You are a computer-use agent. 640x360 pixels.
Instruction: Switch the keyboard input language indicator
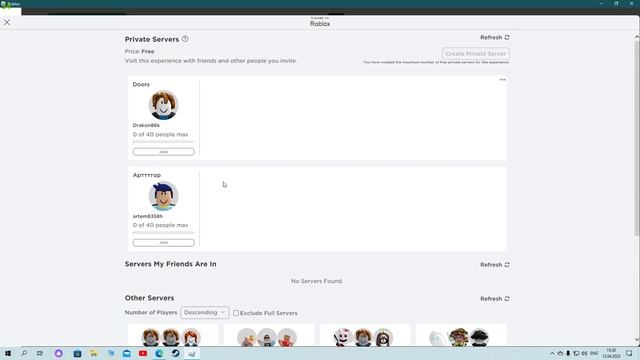(594, 353)
